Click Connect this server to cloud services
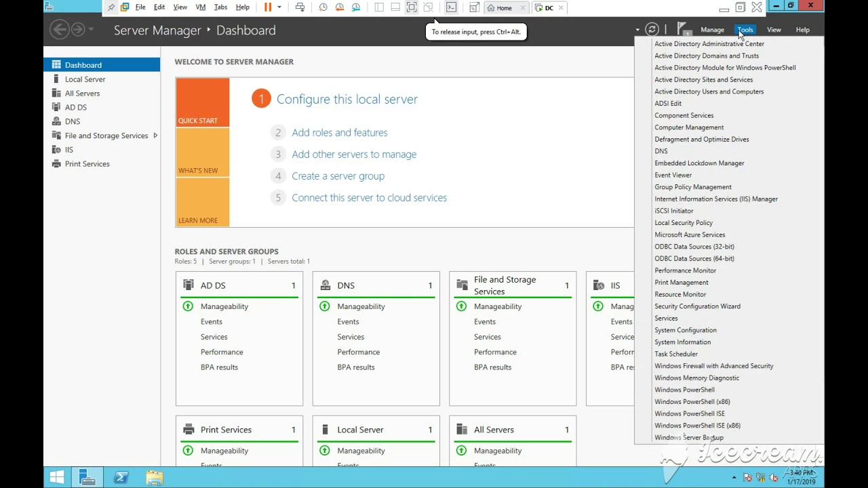 [x=369, y=198]
